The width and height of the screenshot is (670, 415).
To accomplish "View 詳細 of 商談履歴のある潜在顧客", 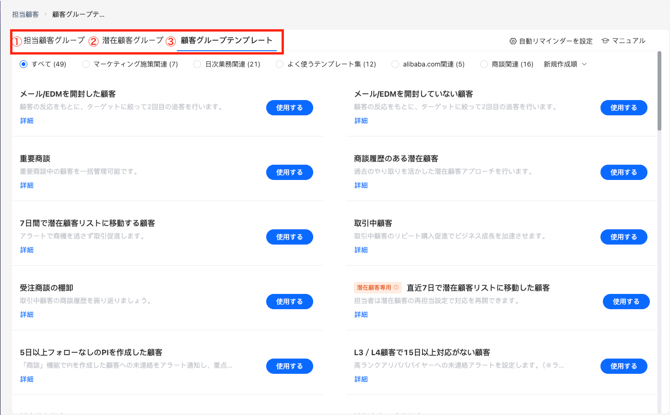I will [361, 185].
